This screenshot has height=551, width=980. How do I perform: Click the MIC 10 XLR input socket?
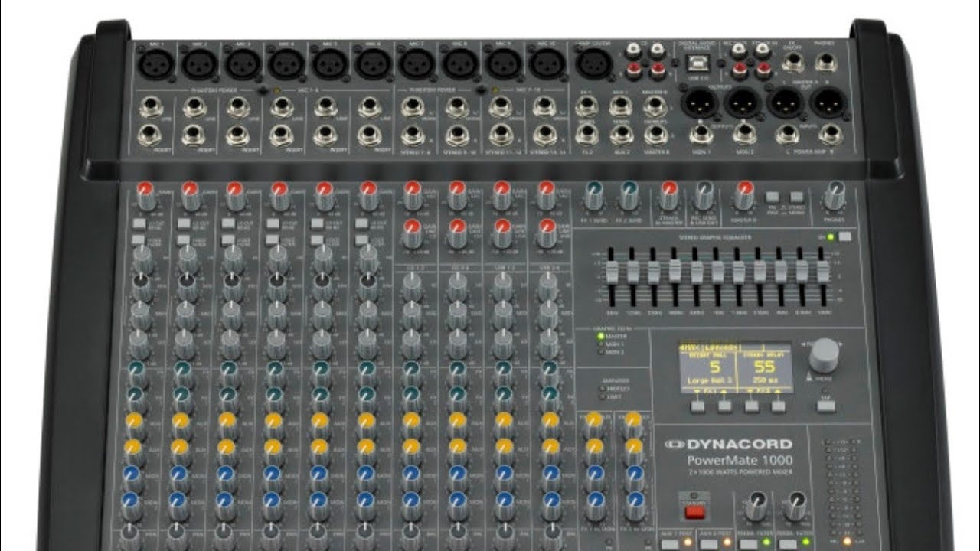[x=547, y=64]
